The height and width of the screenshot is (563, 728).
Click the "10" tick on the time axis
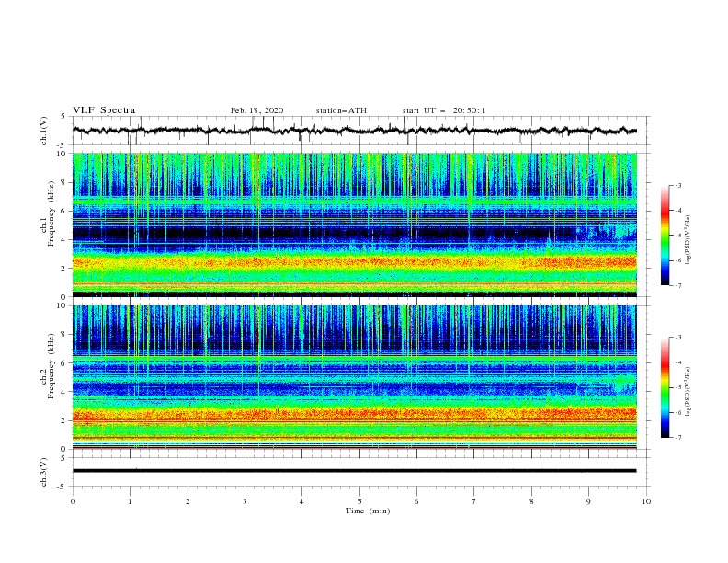tap(646, 501)
